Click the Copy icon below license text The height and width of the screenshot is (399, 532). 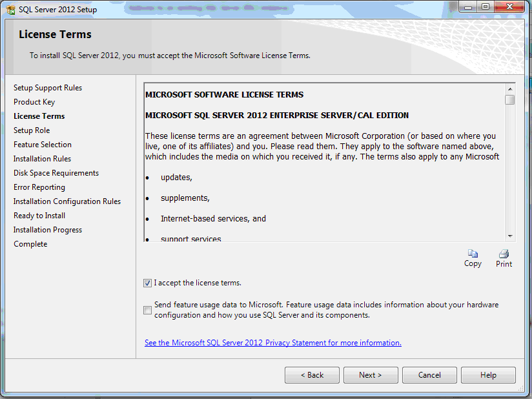click(473, 254)
